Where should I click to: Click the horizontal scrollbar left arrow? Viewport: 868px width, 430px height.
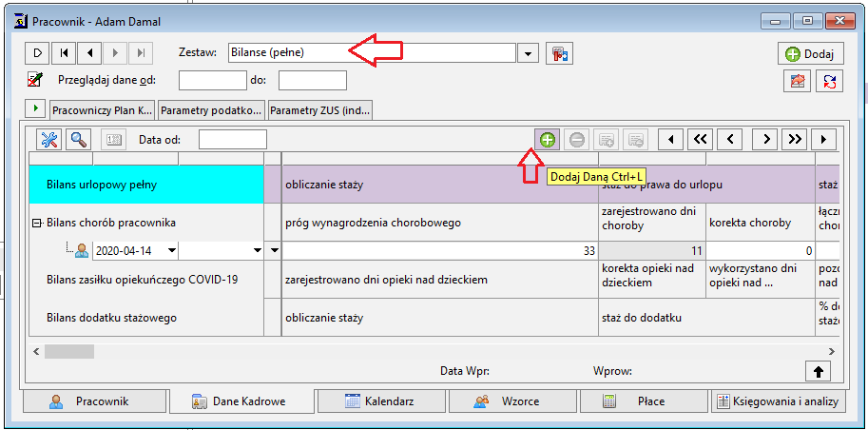36,351
